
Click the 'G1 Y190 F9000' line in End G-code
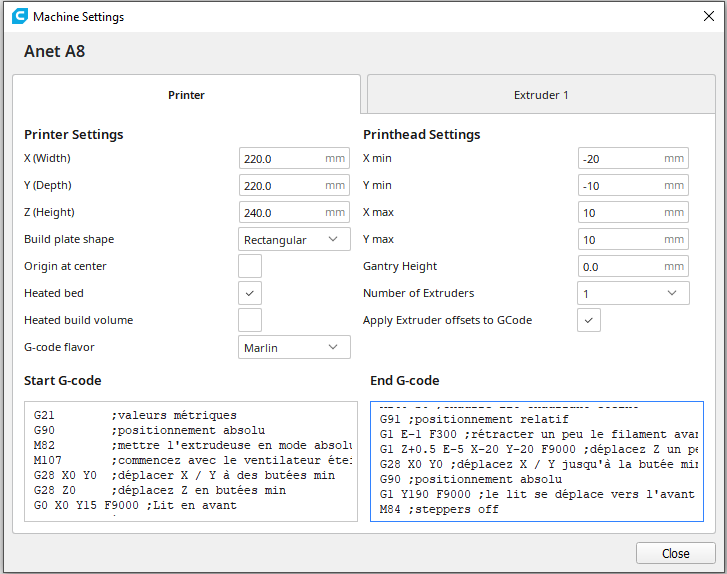(537, 494)
